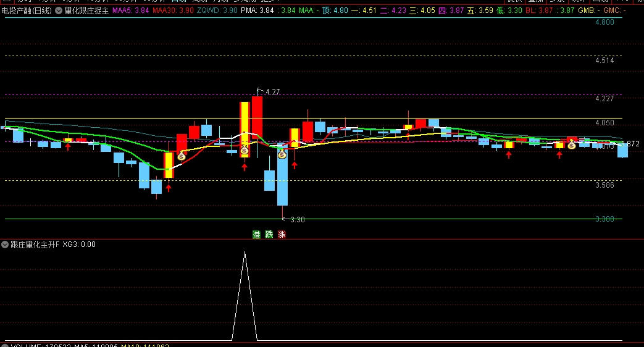Click the MAA30: 3.90 value

click(173, 10)
